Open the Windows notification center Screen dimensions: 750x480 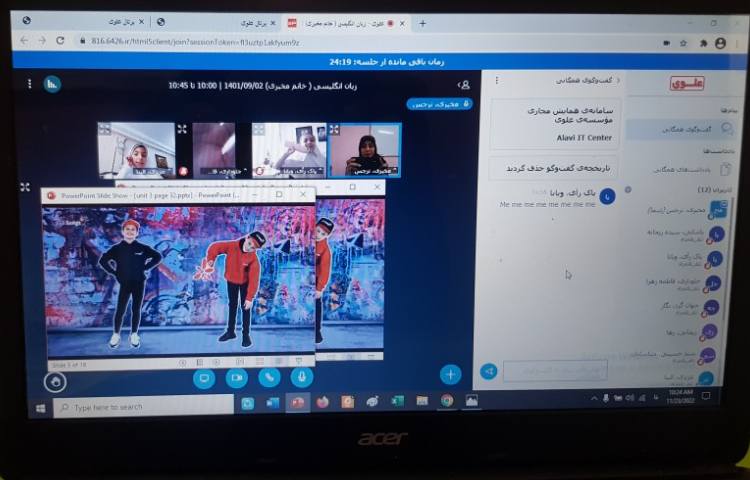[706, 396]
